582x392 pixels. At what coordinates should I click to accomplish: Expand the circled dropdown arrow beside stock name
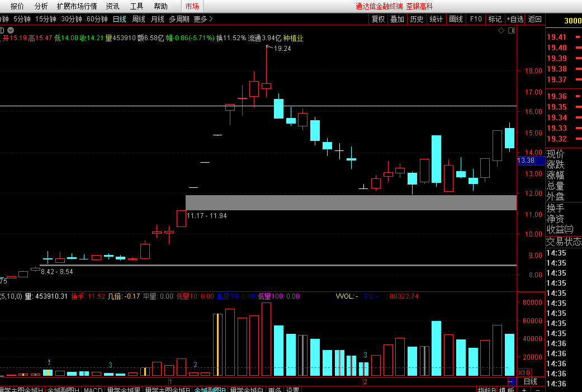tap(11, 30)
